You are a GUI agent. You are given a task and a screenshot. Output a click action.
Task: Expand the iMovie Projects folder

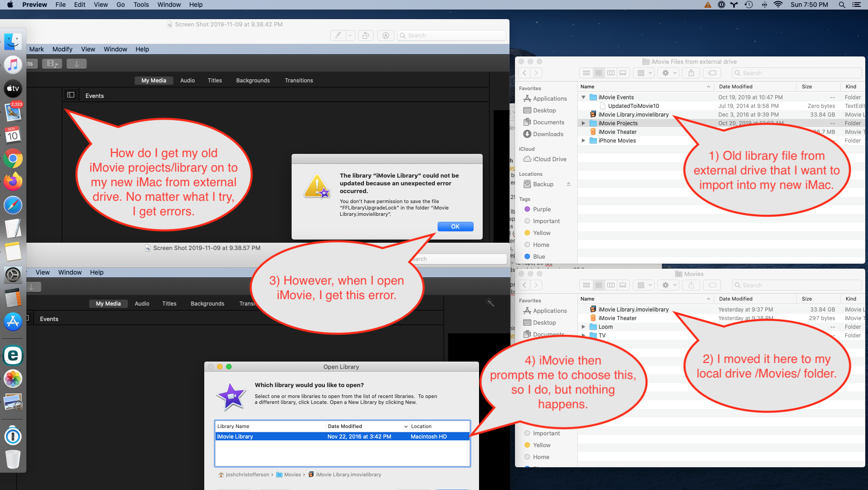(584, 123)
